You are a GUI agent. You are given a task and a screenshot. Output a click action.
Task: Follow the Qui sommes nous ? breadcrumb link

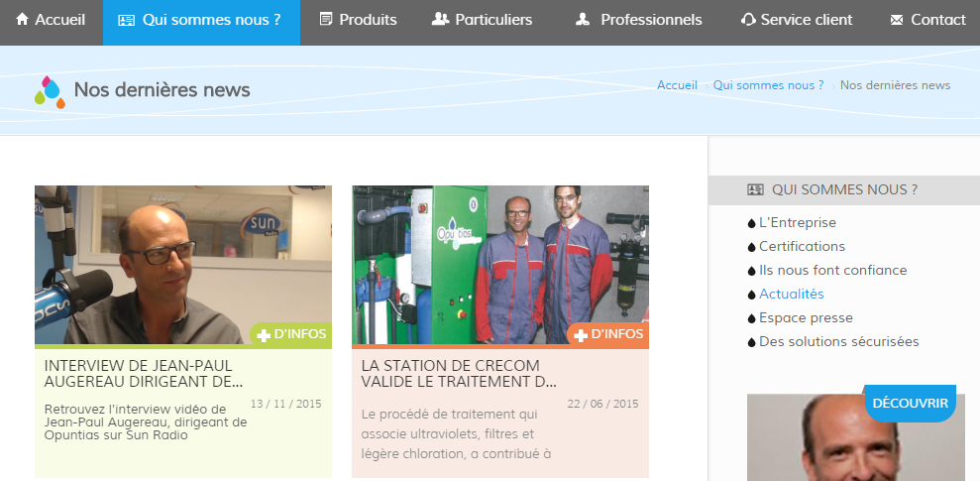[x=768, y=85]
